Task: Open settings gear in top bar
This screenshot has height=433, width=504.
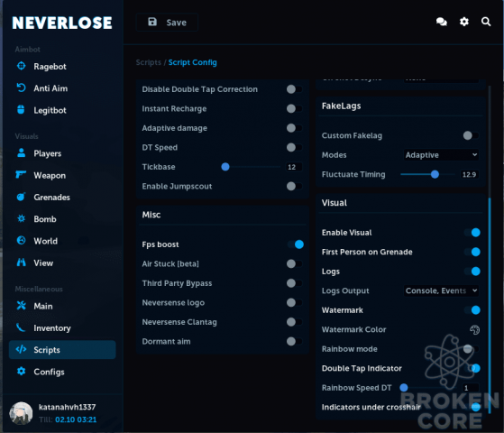Action: (x=463, y=22)
